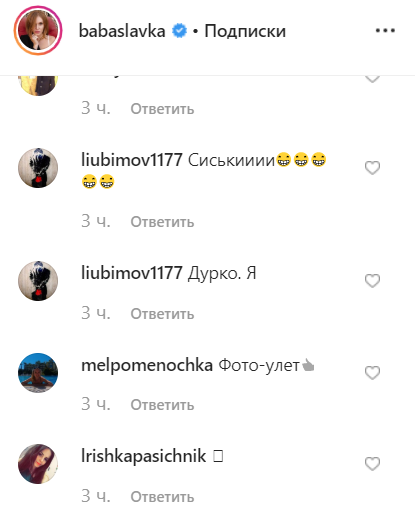Image resolution: width=415 pixels, height=530 pixels.
Task: Click the blue verified badge
Action: coord(179,31)
